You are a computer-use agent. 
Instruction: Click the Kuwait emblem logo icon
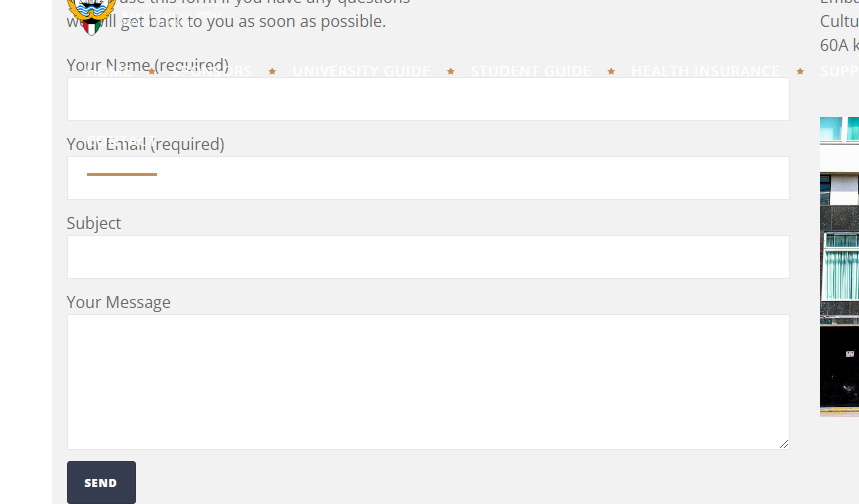[91, 16]
